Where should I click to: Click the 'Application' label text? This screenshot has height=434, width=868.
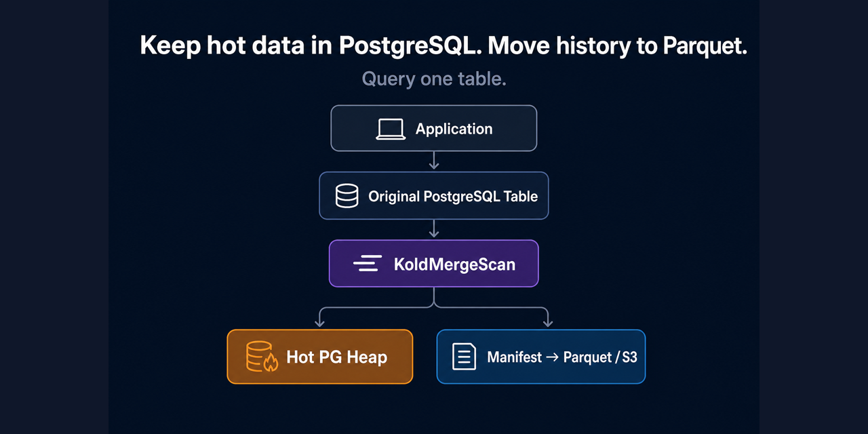pyautogui.click(x=454, y=129)
